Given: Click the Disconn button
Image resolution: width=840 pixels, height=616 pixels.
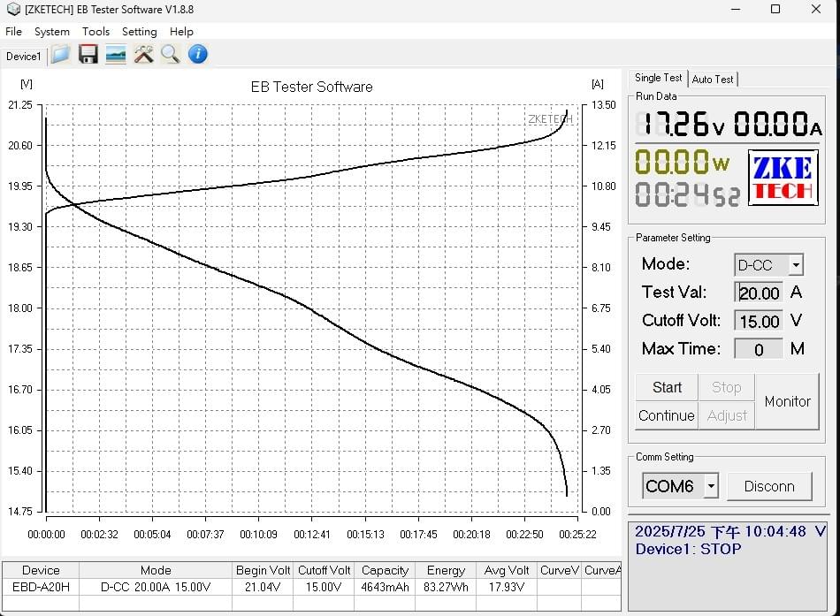Looking at the screenshot, I should (769, 486).
